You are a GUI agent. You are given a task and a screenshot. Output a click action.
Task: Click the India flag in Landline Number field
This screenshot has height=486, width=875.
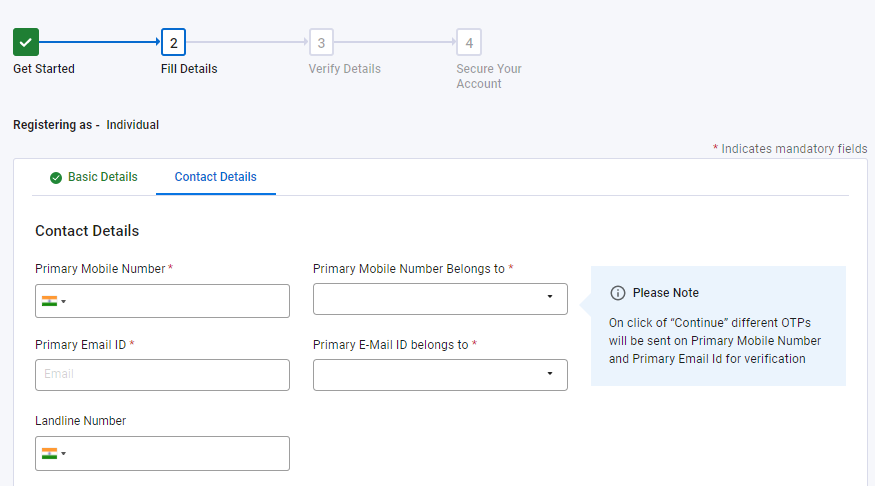(49, 453)
